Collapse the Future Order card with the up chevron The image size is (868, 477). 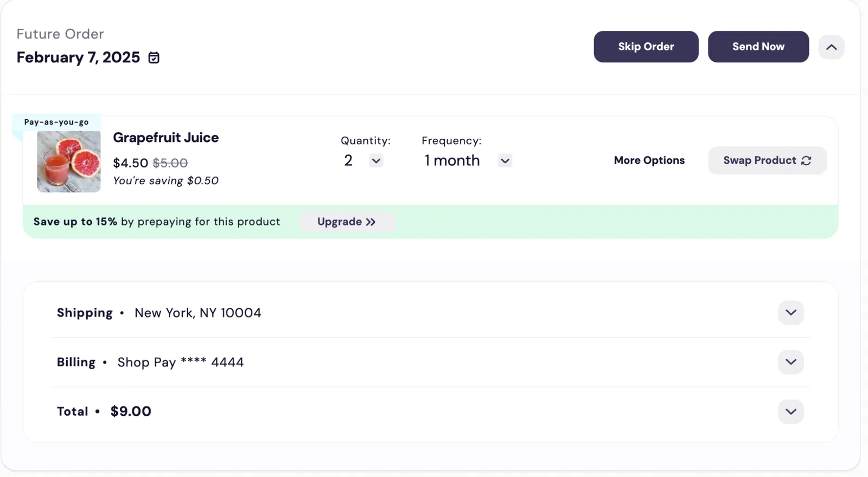tap(831, 47)
